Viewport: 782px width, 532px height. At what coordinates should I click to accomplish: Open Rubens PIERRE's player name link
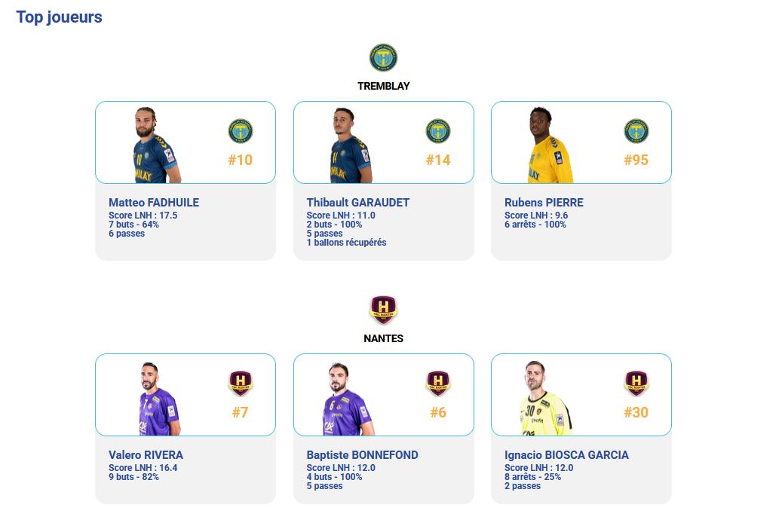click(544, 202)
